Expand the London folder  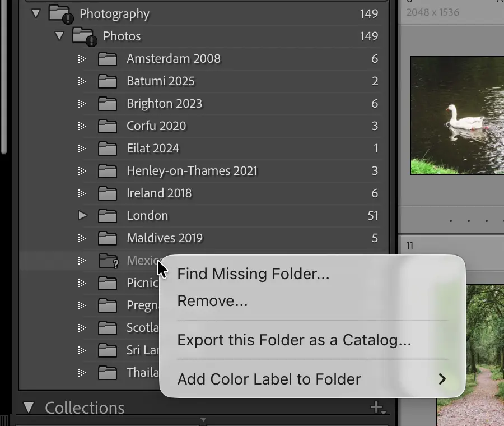[x=83, y=215]
